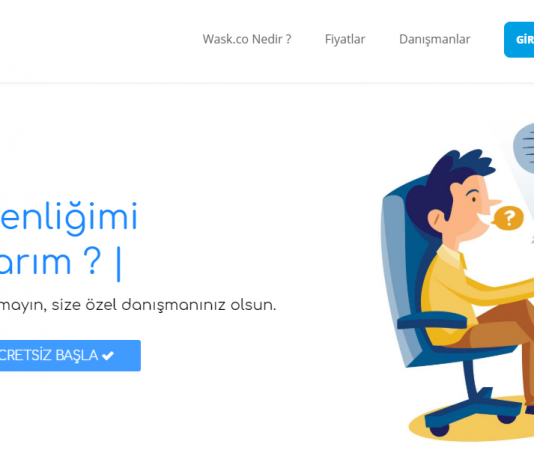The height and width of the screenshot is (462, 534).
Task: Click the orange question mark bubble
Action: pos(507,218)
